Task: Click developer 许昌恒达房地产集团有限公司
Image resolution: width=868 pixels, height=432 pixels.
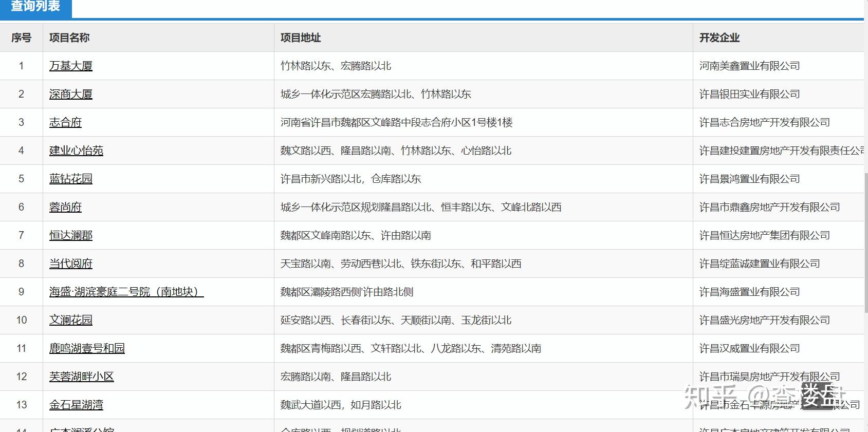Action: (765, 235)
